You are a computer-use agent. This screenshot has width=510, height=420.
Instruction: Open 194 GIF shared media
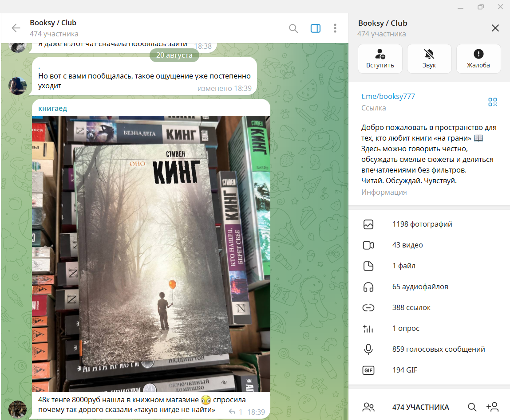coord(429,370)
